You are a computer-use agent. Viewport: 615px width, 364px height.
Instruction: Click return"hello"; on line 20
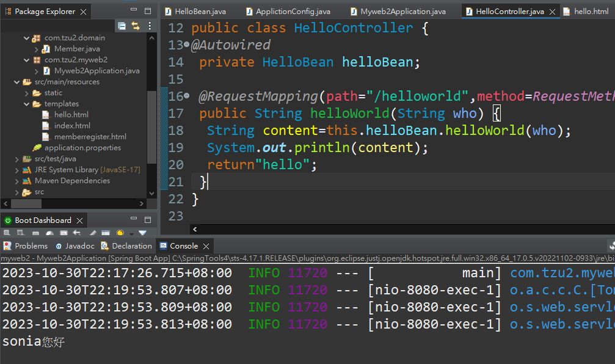(261, 164)
